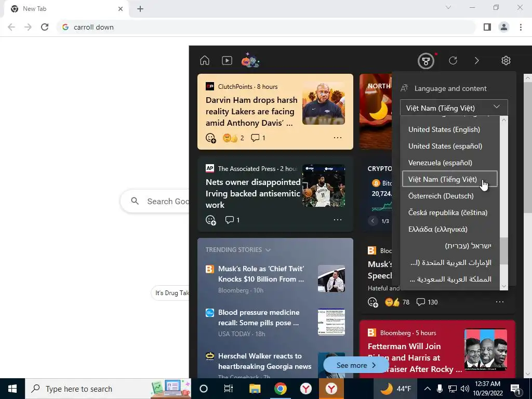The image size is (532, 399).
Task: Open comments on Nets owner story
Action: pyautogui.click(x=232, y=220)
